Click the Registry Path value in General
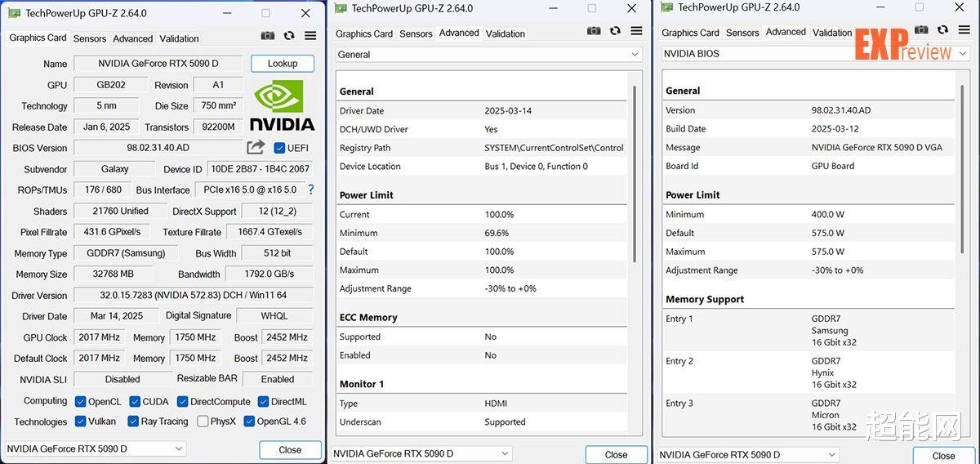This screenshot has height=464, width=980. pos(554,148)
